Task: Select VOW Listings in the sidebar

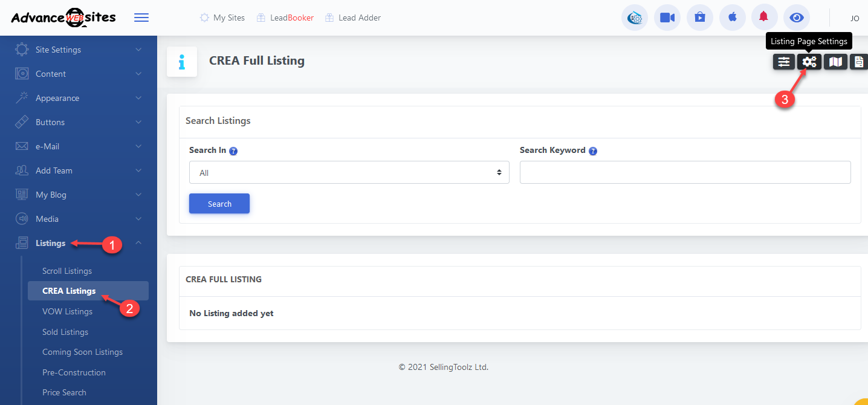Action: tap(67, 311)
